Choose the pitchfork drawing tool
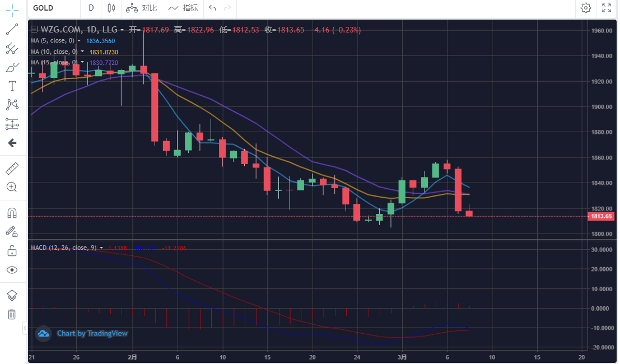Image resolution: width=620 pixels, height=364 pixels. pos(12,49)
